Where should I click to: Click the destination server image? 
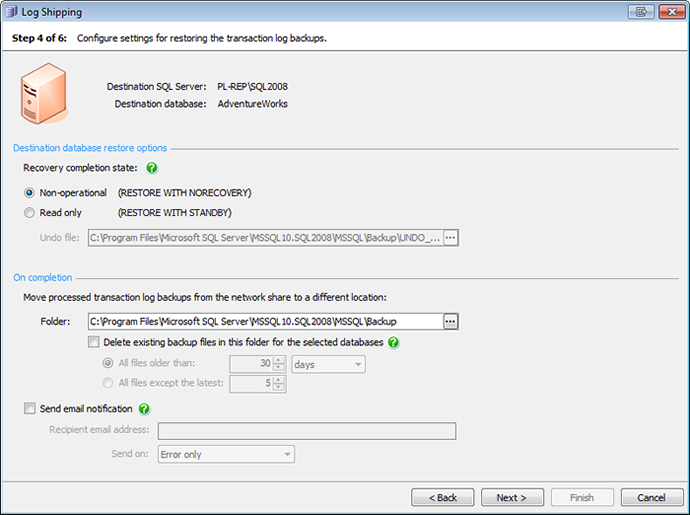pyautogui.click(x=44, y=92)
